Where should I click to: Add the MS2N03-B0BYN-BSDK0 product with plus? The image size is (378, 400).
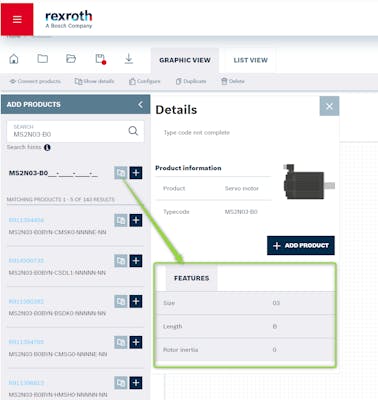(x=136, y=301)
